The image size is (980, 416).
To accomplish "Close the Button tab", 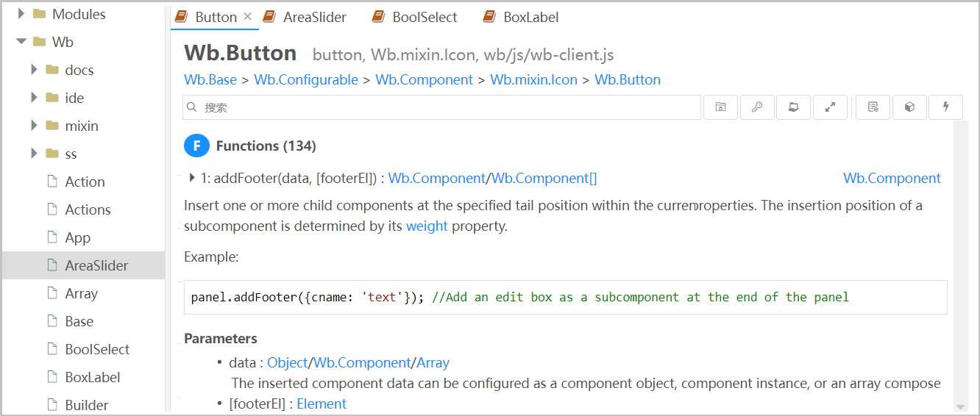I will coord(248,16).
